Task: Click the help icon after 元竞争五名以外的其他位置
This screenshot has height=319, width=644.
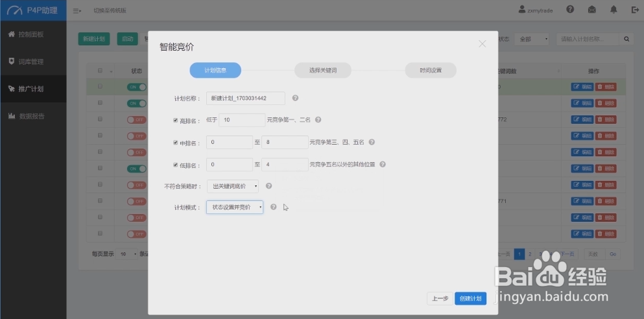Action: pos(383,164)
